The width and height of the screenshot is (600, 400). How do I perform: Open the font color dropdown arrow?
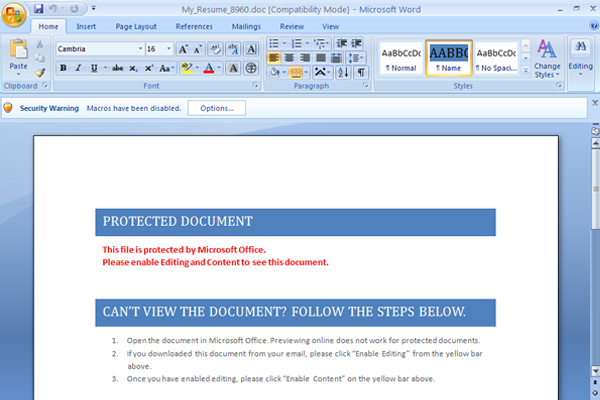click(x=219, y=68)
